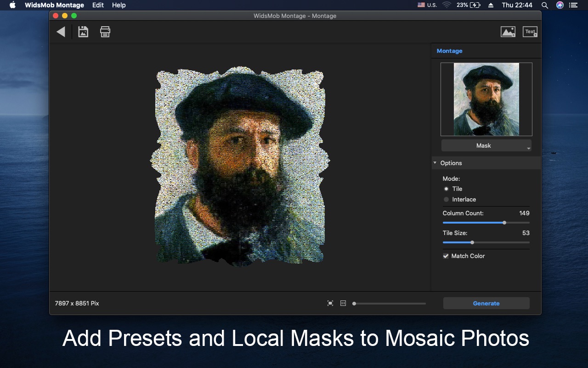Viewport: 588px width, 368px height.
Task: Open the U.S. input source menu
Action: (x=427, y=5)
